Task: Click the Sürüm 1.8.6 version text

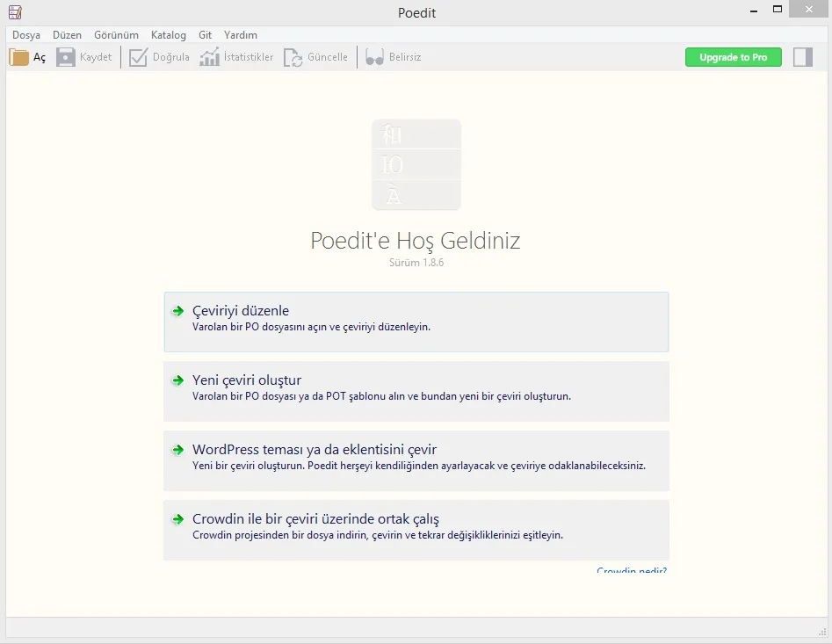Action: pos(416,263)
